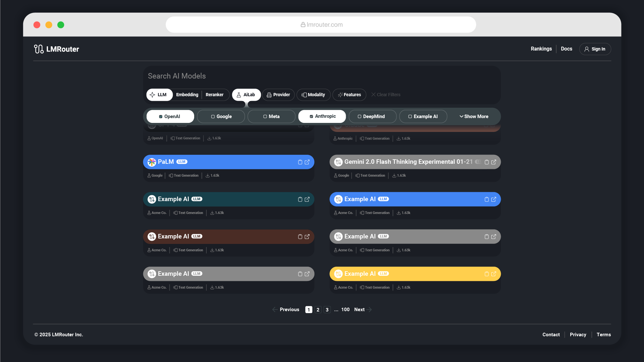Open PaLM model in external link
This screenshot has width=644, height=362.
307,162
